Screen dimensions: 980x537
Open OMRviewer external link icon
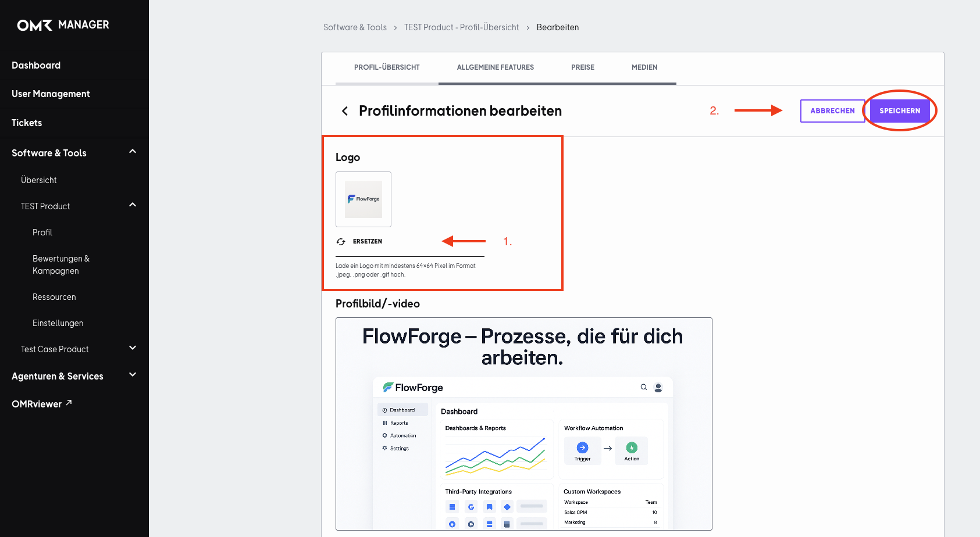pos(69,402)
